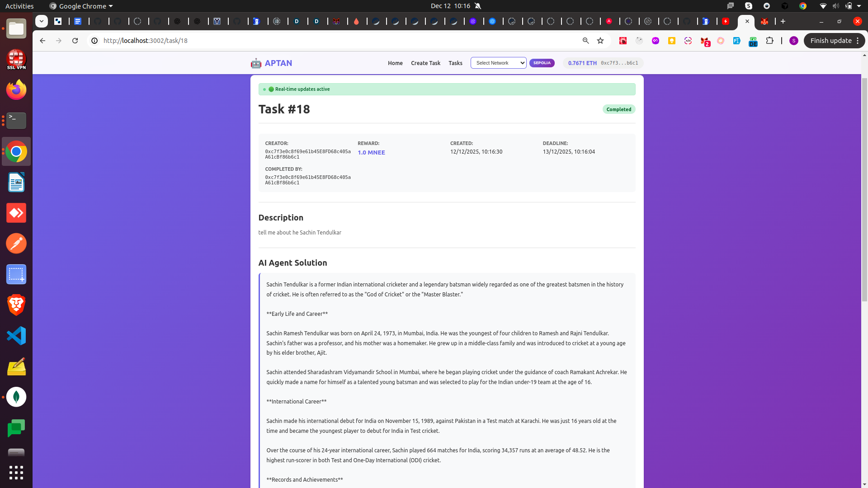Click the browser zoom magnifier icon
The image size is (868, 488).
(x=585, y=41)
